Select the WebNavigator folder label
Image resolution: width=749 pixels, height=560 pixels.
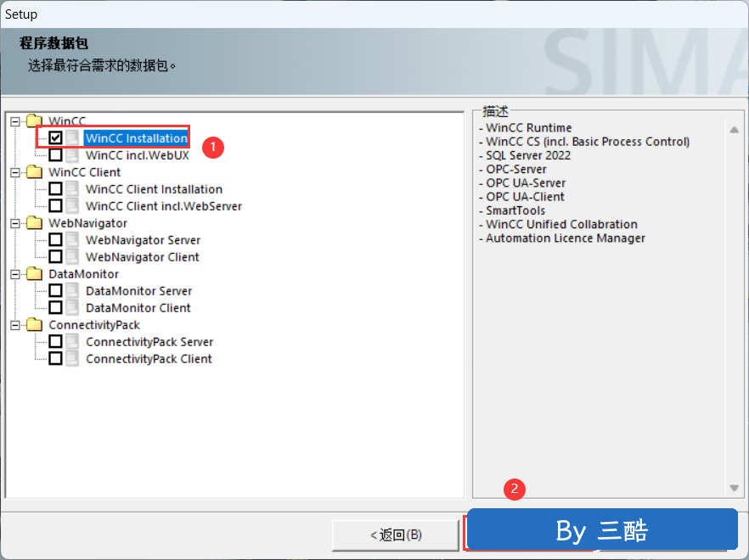tap(88, 223)
